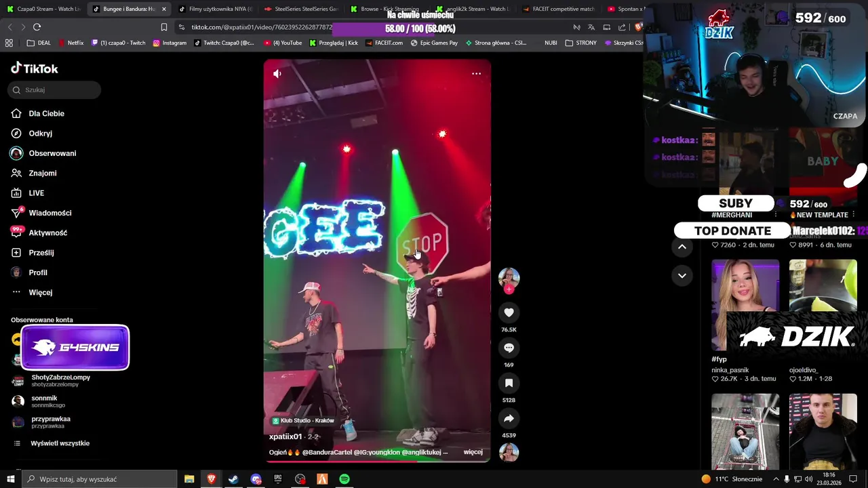Viewport: 868px width, 488px height.
Task: Like the video with heart icon
Action: pyautogui.click(x=509, y=312)
